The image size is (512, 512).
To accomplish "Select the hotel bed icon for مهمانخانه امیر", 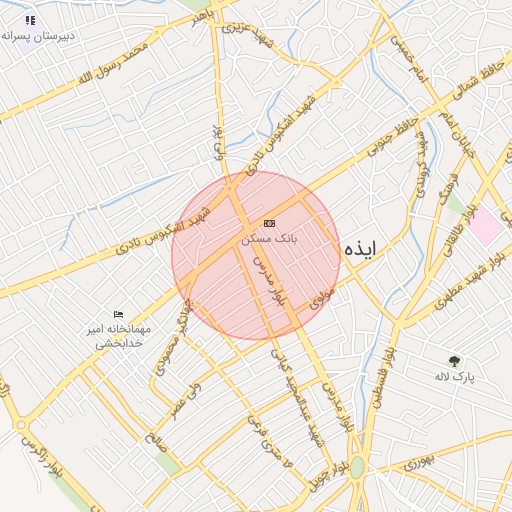I will tap(118, 314).
